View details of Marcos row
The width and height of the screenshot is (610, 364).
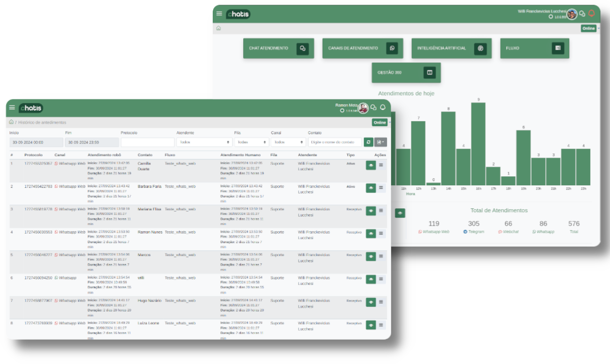pos(371,256)
